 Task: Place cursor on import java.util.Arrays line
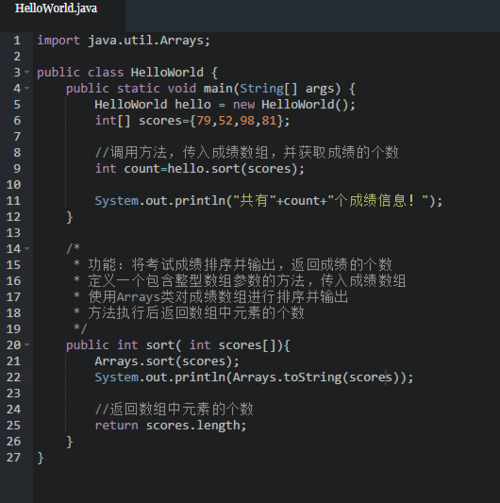coord(124,41)
